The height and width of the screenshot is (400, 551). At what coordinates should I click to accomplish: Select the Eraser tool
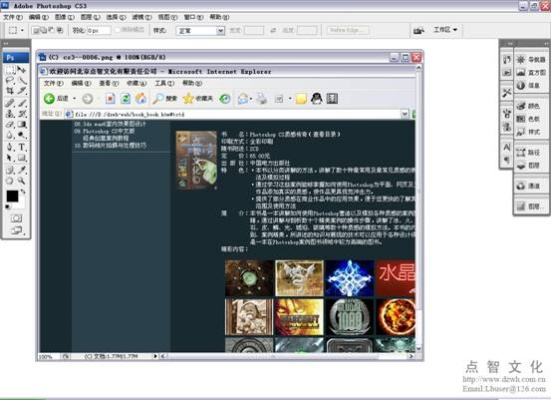pyautogui.click(x=10, y=124)
